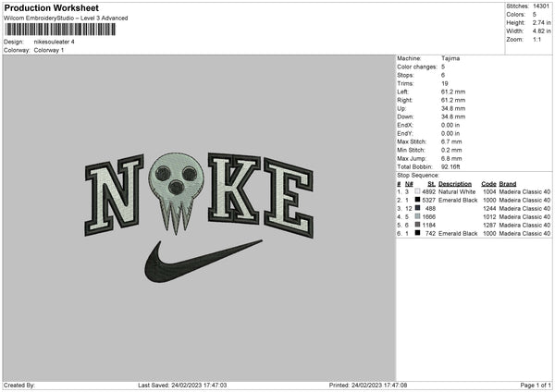
Task: Click the N# column header
Action: 409,184
